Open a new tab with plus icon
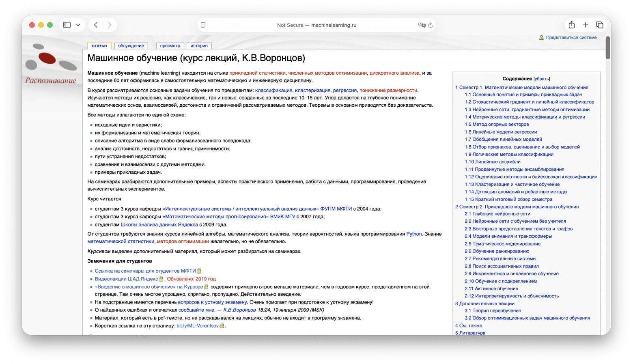This screenshot has width=633, height=364. 586,25
